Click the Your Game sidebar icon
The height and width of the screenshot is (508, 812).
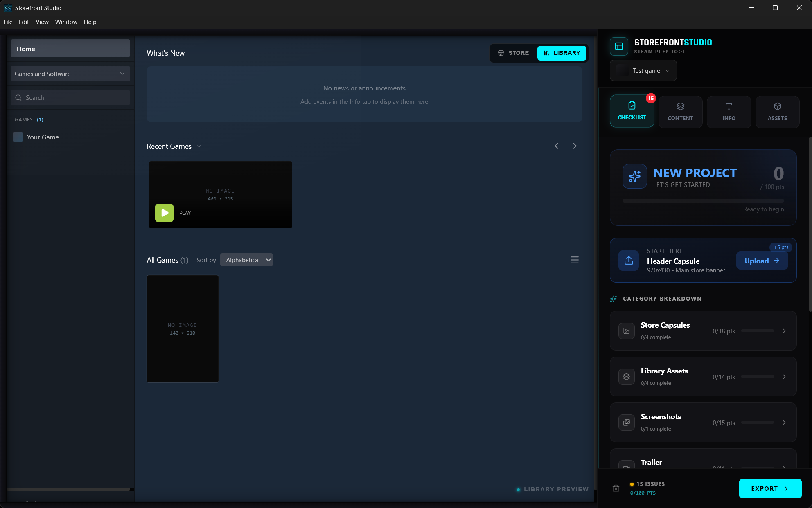tap(18, 137)
